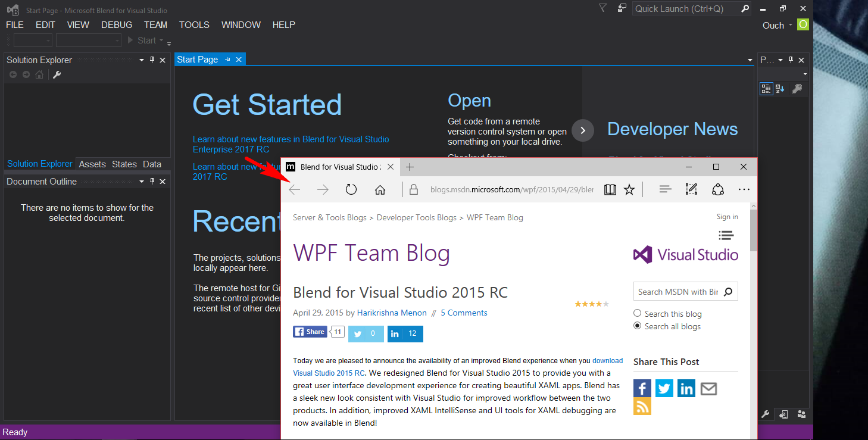This screenshot has width=868, height=440.
Task: Click Solution Explorer forward arrow icon
Action: pos(26,74)
